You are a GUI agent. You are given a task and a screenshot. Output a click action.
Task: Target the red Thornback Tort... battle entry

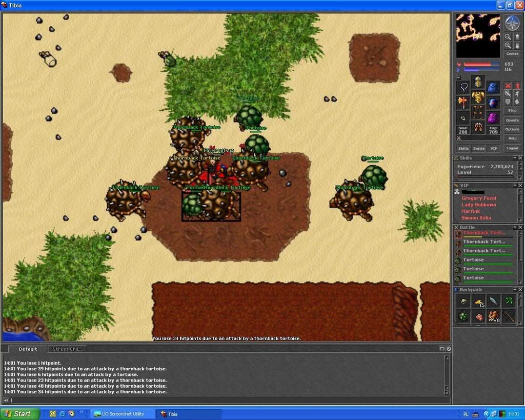(x=484, y=233)
